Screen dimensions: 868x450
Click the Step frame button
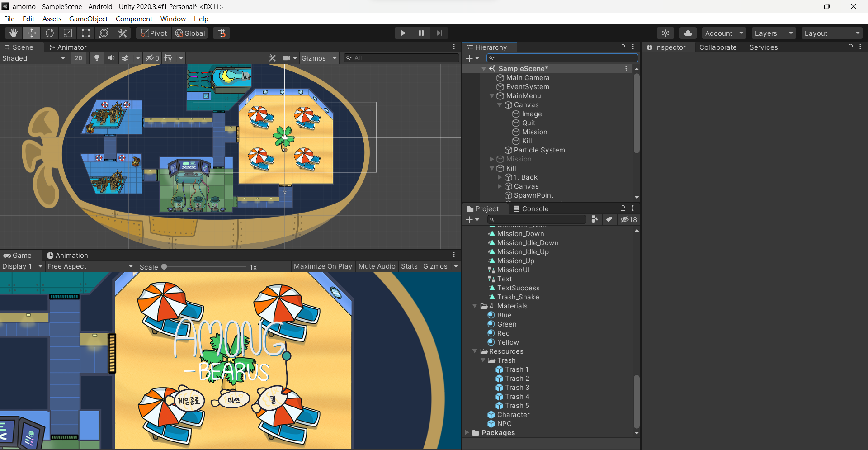point(439,33)
